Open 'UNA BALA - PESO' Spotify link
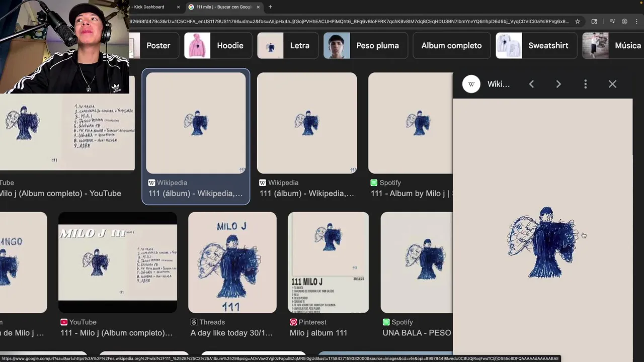Screen dimensions: 644x362 pyautogui.click(x=417, y=333)
